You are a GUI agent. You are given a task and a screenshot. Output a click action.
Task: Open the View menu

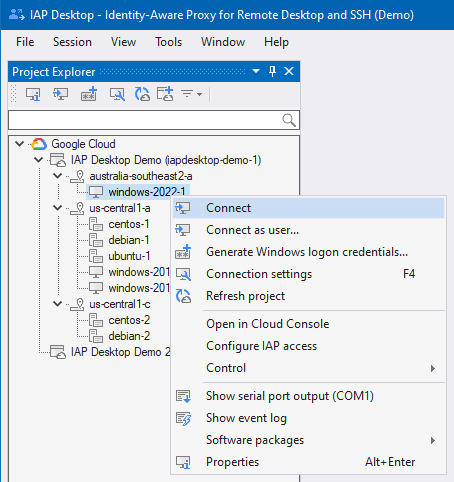pyautogui.click(x=123, y=42)
